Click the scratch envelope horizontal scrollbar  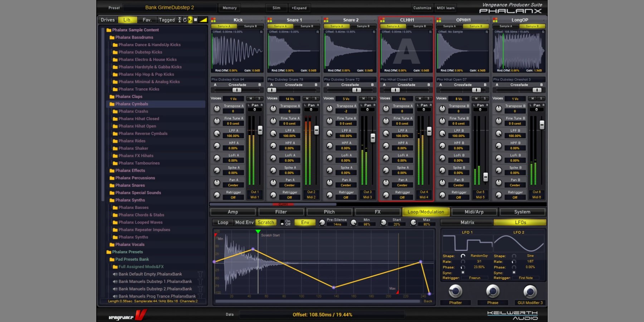tap(317, 301)
